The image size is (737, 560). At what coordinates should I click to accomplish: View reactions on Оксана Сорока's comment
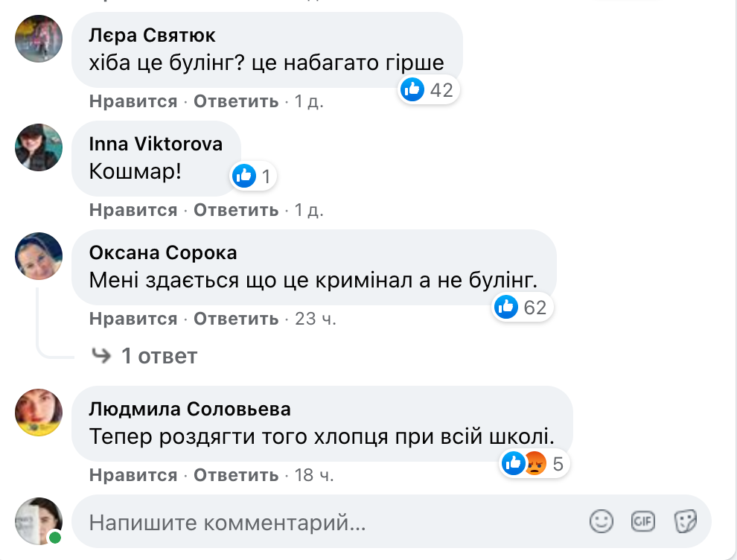[x=522, y=307]
